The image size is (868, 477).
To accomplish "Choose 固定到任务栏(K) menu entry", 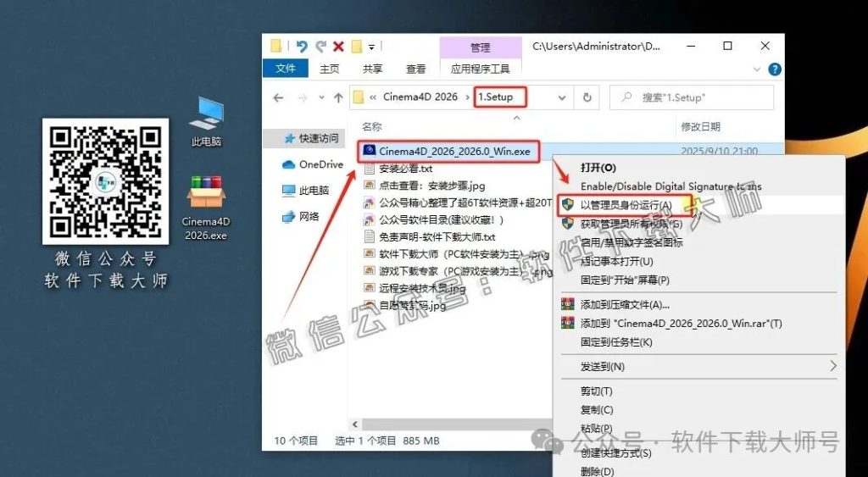I will (x=616, y=342).
